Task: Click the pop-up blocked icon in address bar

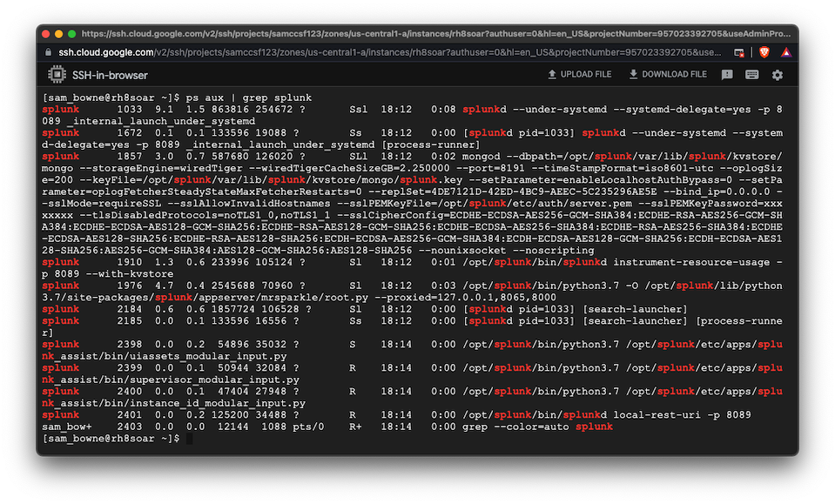Action: pyautogui.click(x=739, y=52)
